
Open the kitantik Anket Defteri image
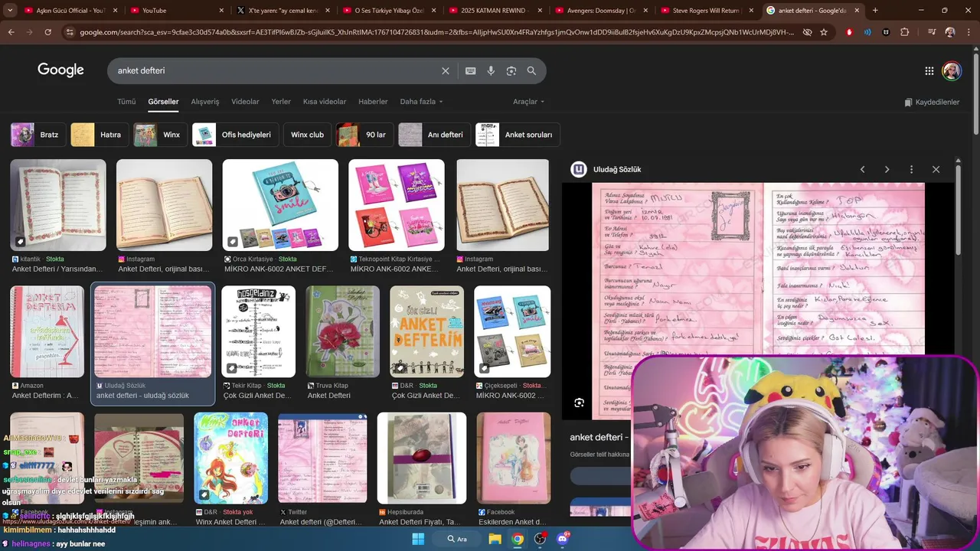pyautogui.click(x=58, y=205)
